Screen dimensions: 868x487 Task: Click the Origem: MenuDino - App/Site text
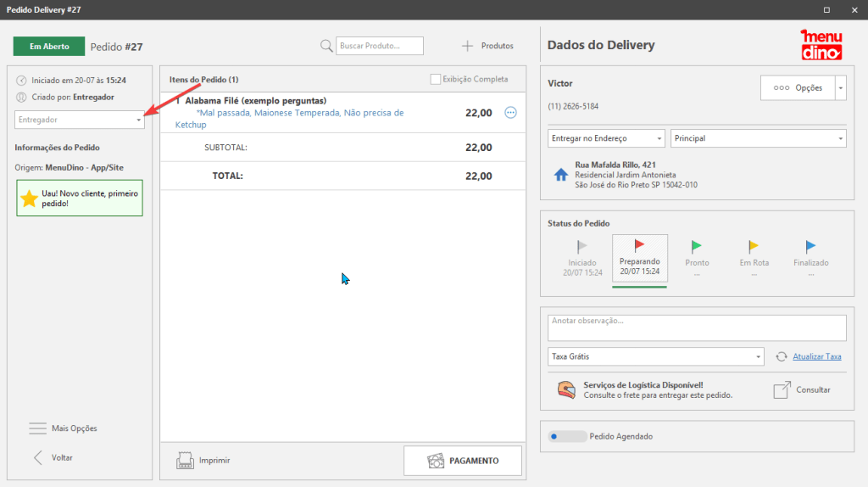70,167
